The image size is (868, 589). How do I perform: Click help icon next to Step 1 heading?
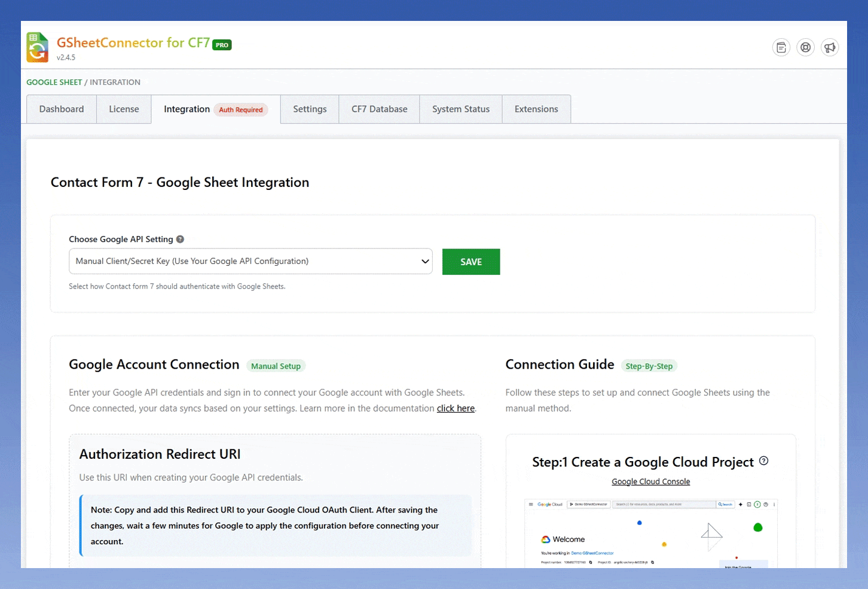tap(763, 461)
